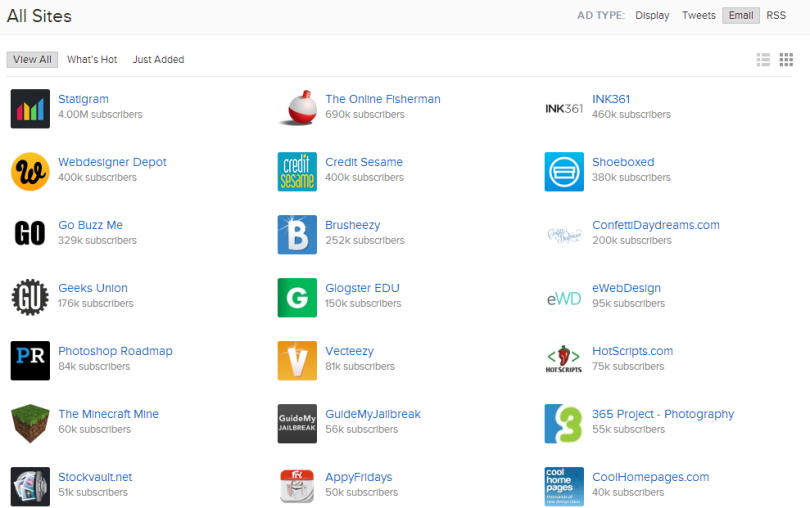Filter by Display ad type
The width and height of the screenshot is (810, 508).
(652, 15)
